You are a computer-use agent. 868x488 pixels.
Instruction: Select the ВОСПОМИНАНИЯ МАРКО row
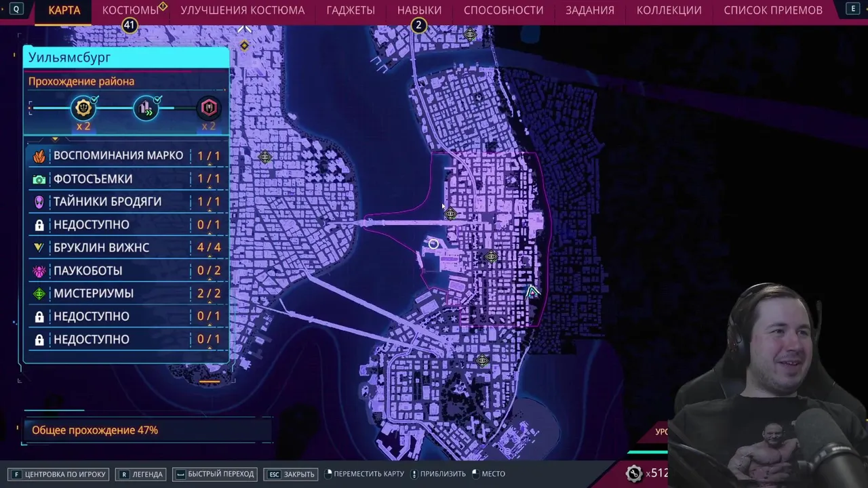tap(127, 156)
